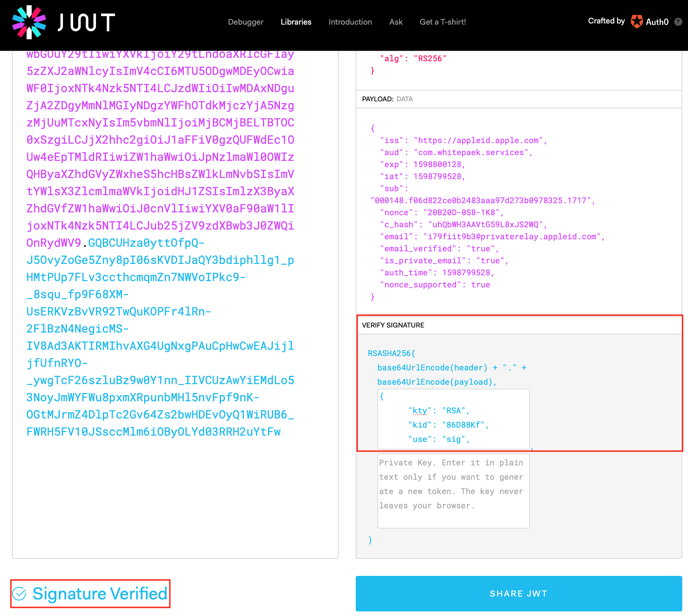
Task: Click the privaterelay email line
Action: click(492, 237)
